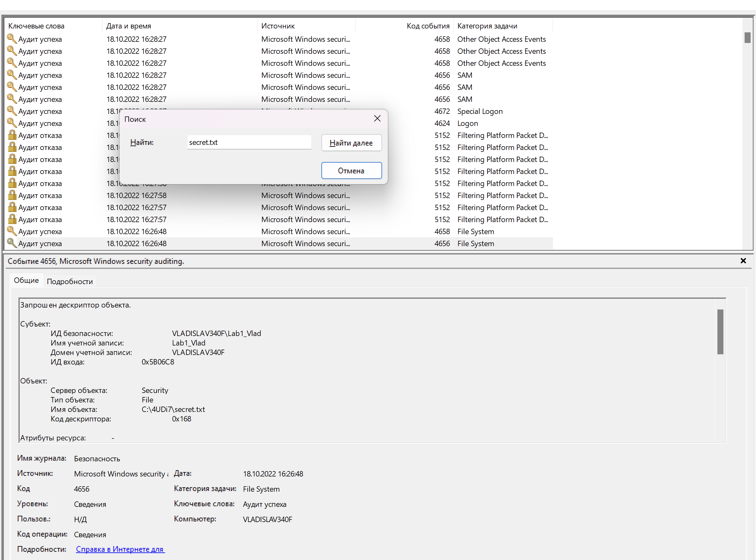Click the Отмена button
Screen dimensions: 756x560
pos(351,171)
